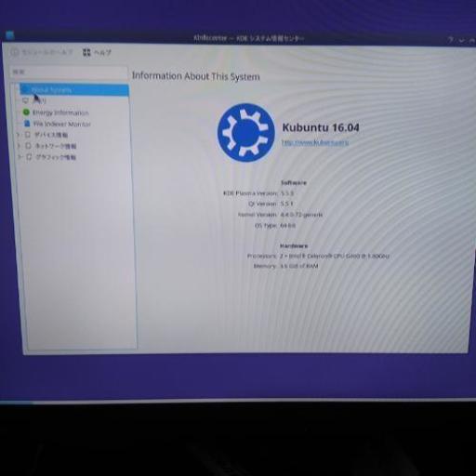Viewport: 476px width, 476px height.
Task: Click the 'Kubuntu 16.04' heading text
Action: (x=321, y=127)
